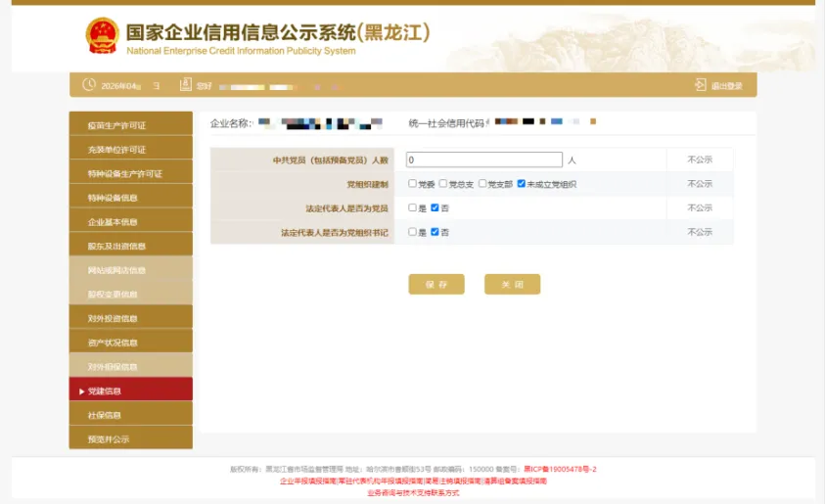825x504 pixels.
Task: Open the 业务咨询与技术支持联系方式 link
Action: point(413,493)
